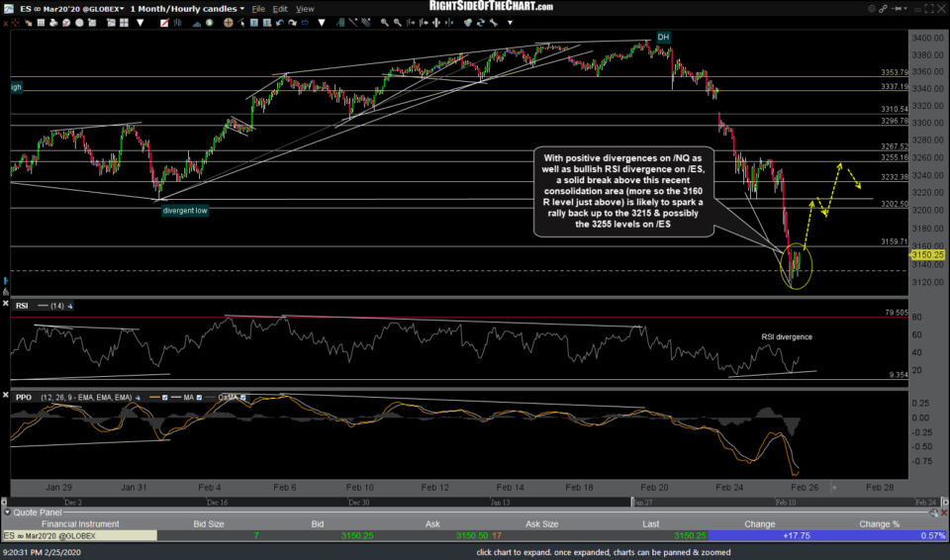Select the first text annotation T tool
950x560 pixels.
click(254, 23)
